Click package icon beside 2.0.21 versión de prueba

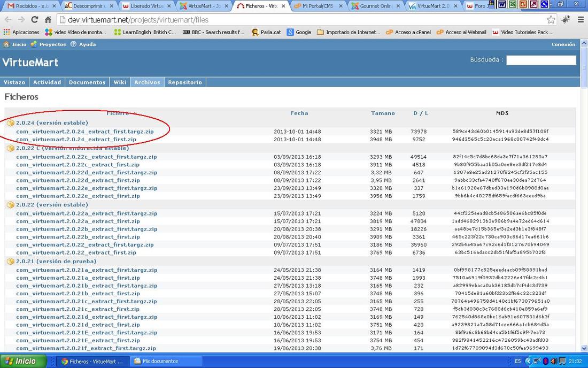point(11,262)
